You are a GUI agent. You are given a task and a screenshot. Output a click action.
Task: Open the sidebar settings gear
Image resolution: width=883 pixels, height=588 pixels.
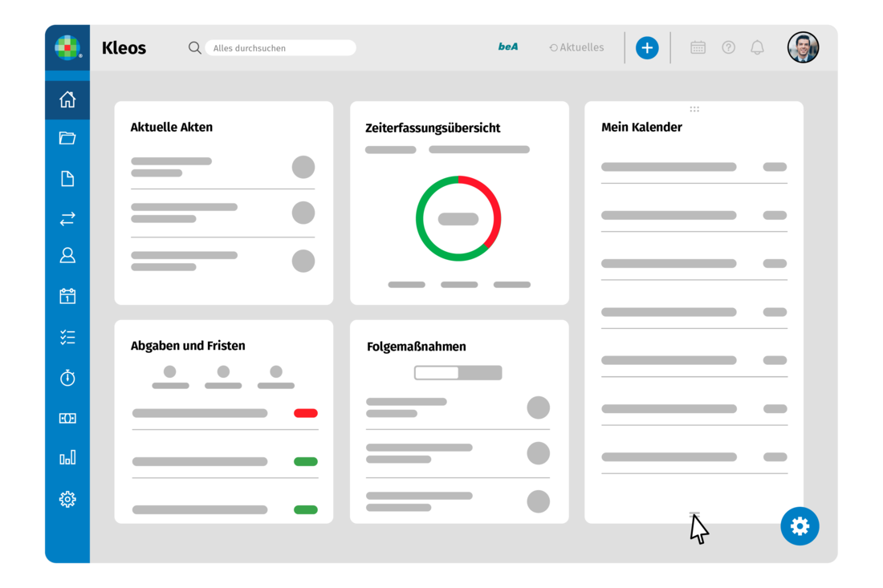pos(67,499)
